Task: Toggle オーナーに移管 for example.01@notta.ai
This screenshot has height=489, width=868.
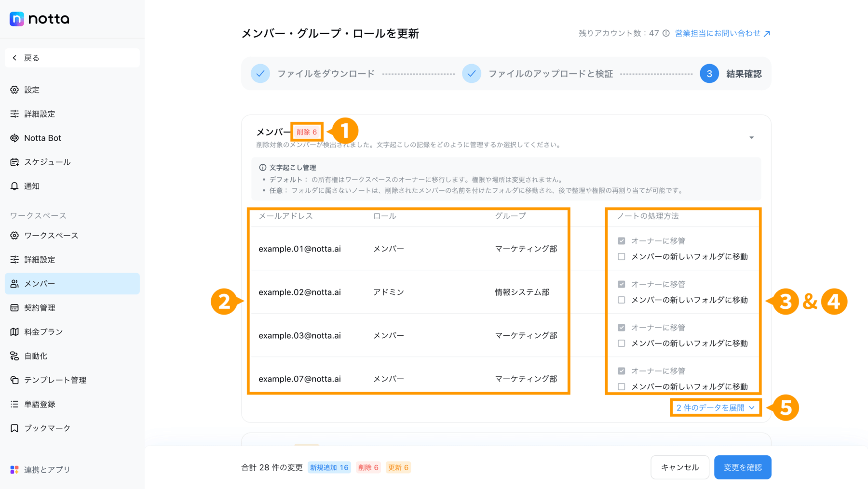Action: 622,241
